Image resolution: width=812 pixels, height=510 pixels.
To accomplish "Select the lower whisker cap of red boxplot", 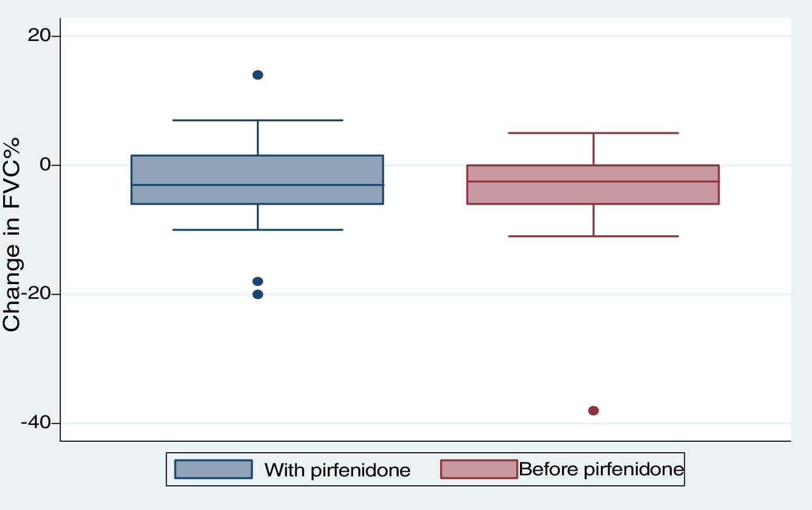I will point(594,236).
